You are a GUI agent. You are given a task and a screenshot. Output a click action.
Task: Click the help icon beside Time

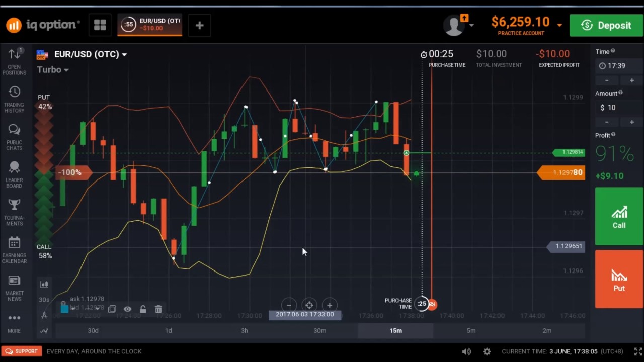[x=612, y=51]
